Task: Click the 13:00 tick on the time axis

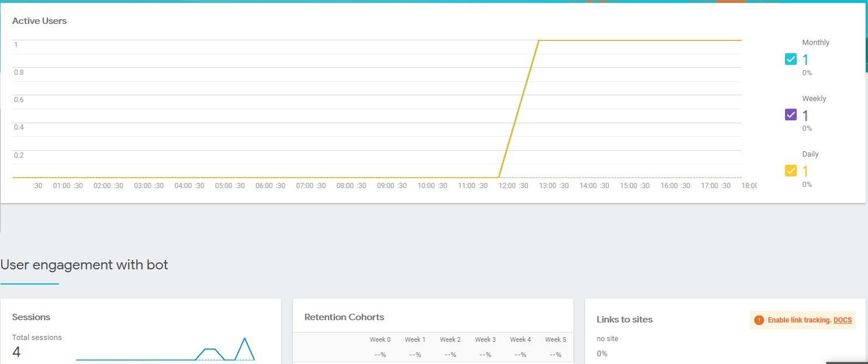Action: pos(547,186)
